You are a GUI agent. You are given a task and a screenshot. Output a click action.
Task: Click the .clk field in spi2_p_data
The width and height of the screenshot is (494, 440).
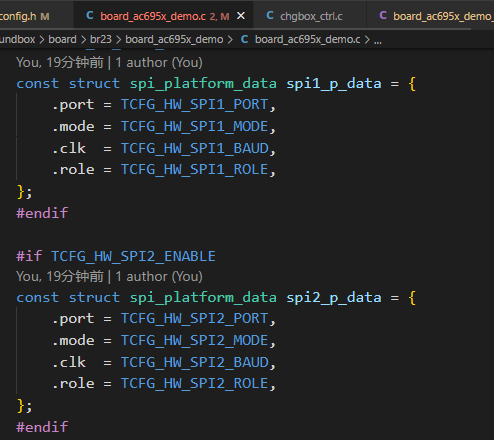click(x=69, y=362)
